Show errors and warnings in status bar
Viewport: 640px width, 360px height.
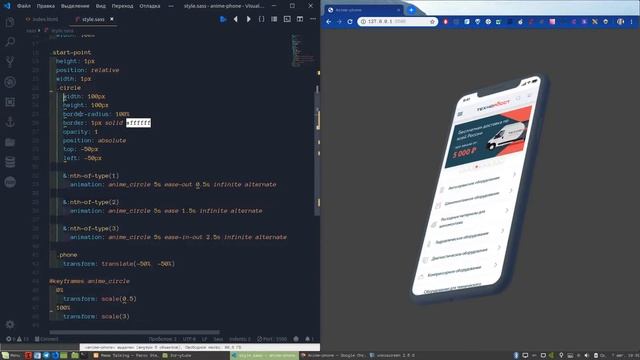tap(17, 339)
